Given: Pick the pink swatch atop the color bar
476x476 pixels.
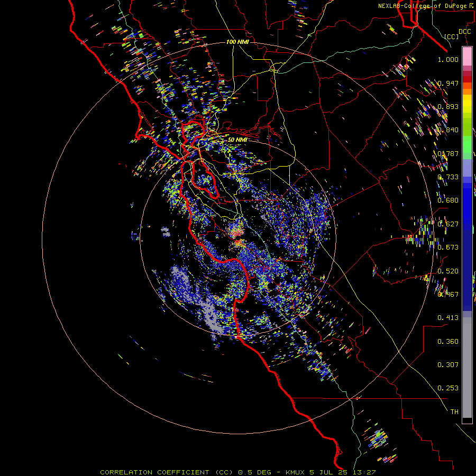Looking at the screenshot, I should 467,56.
